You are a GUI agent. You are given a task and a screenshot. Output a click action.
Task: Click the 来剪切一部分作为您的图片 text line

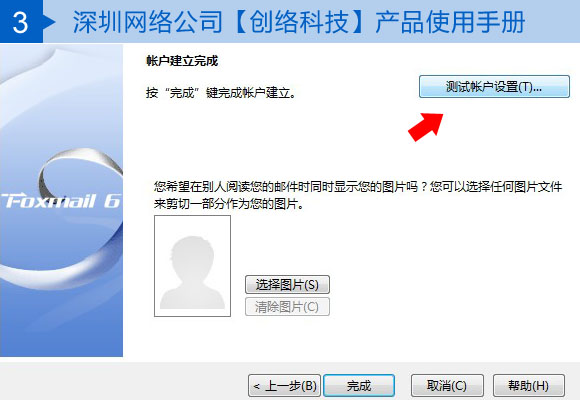(229, 204)
